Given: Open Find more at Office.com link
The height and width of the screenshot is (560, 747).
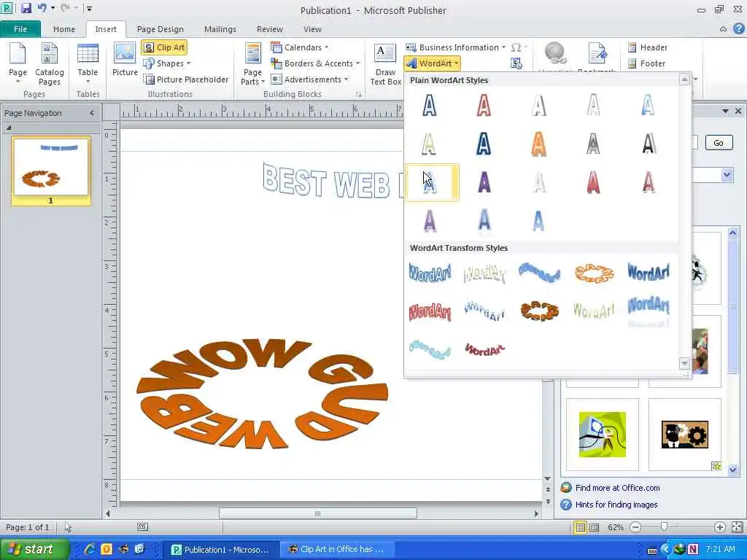Looking at the screenshot, I should pos(617,488).
